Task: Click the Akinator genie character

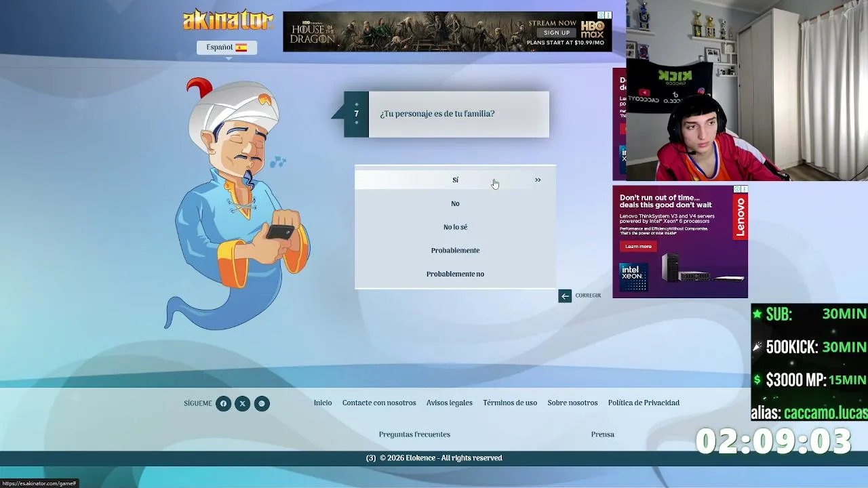Action: (x=237, y=203)
